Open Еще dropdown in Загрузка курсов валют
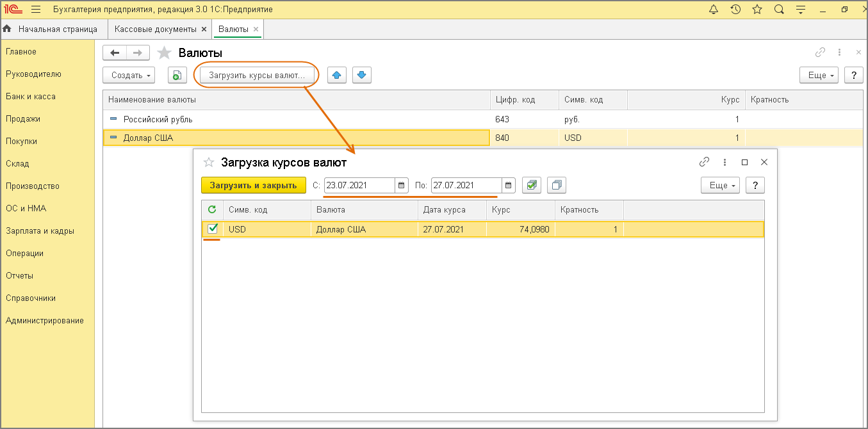This screenshot has height=429, width=868. click(x=721, y=186)
